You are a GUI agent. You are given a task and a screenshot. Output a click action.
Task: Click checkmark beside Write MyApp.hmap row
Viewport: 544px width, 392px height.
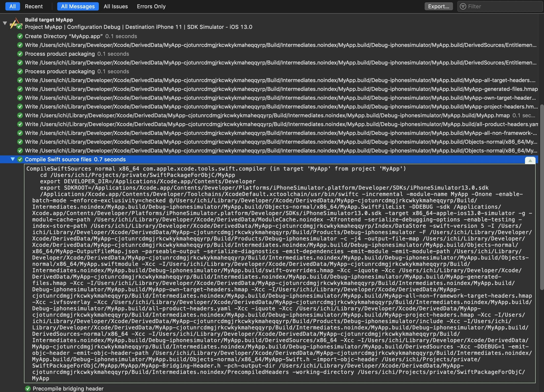(20, 116)
